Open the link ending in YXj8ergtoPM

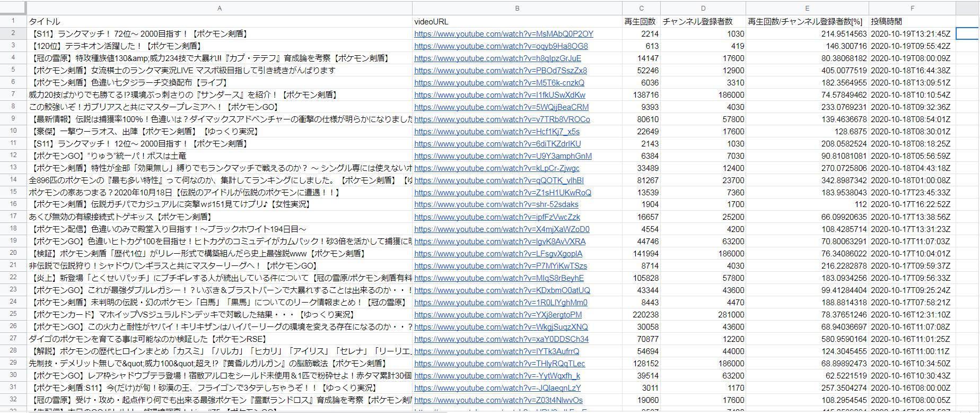click(498, 315)
